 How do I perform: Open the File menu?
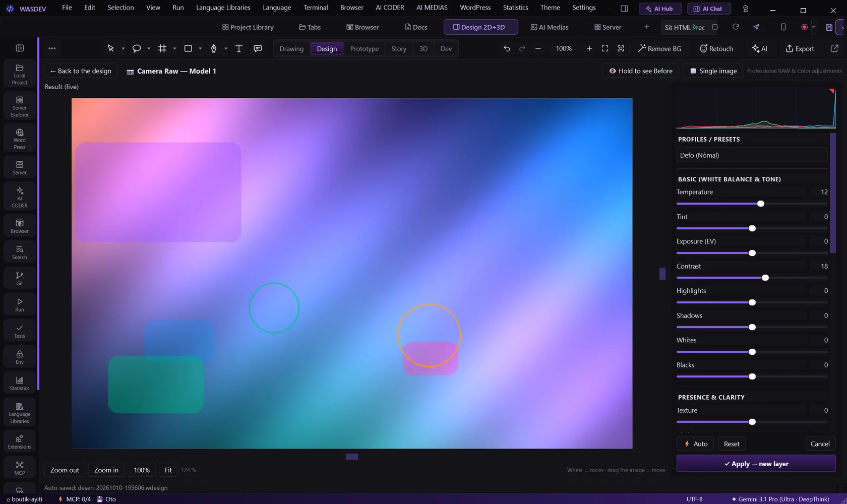click(67, 8)
